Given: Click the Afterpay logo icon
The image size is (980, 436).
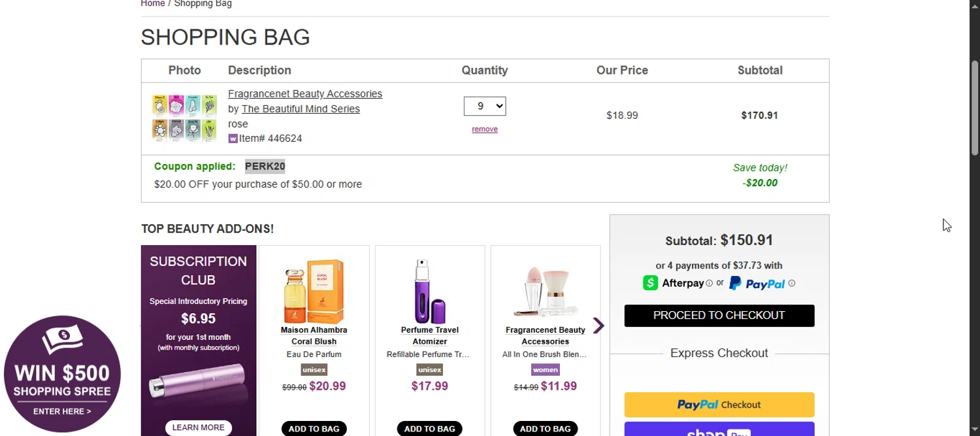Looking at the screenshot, I should click(x=650, y=283).
